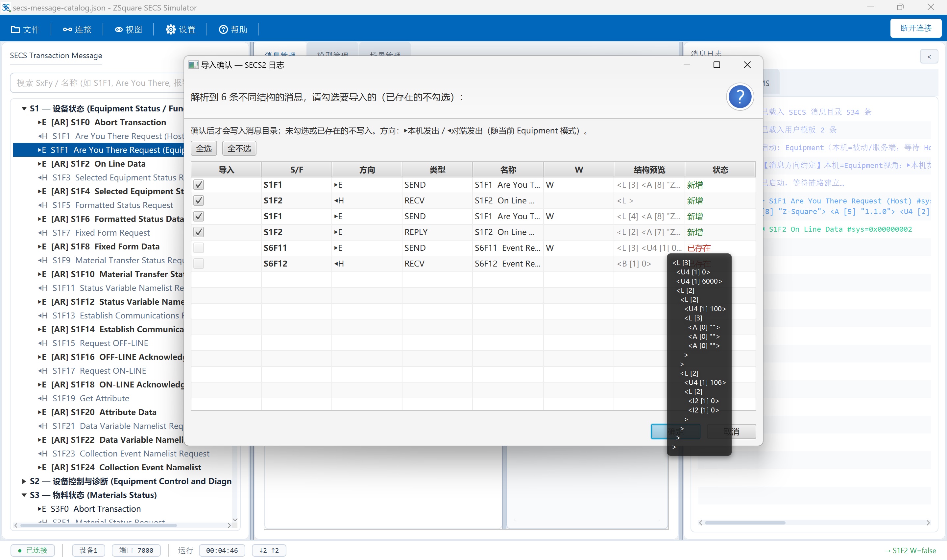947x560 pixels.
Task: Select S1F15 Request OFF-LINE item
Action: (93, 343)
